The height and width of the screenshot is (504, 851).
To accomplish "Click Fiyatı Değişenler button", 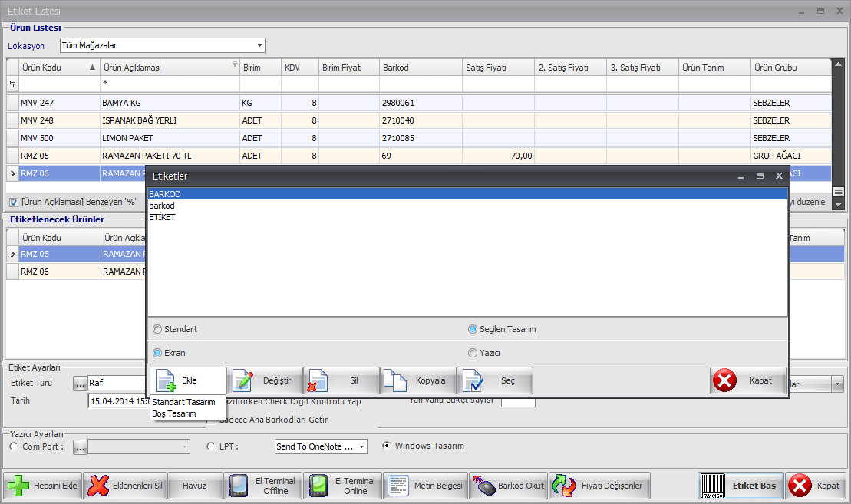I will pyautogui.click(x=599, y=486).
